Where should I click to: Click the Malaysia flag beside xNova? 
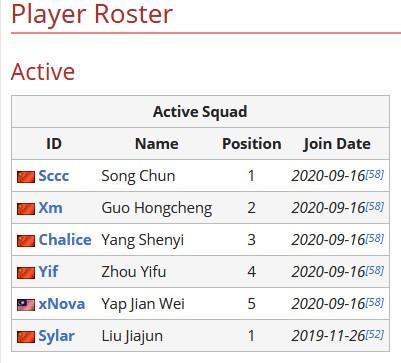[x=26, y=305]
